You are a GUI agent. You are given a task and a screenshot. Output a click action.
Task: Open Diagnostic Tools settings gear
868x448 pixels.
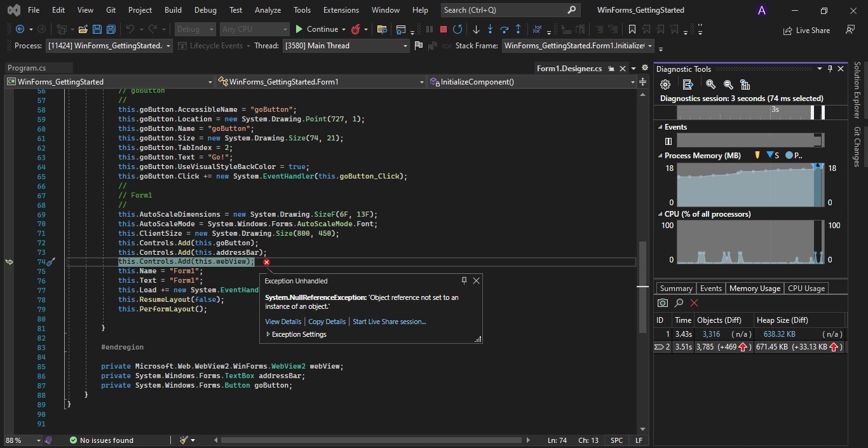(665, 85)
